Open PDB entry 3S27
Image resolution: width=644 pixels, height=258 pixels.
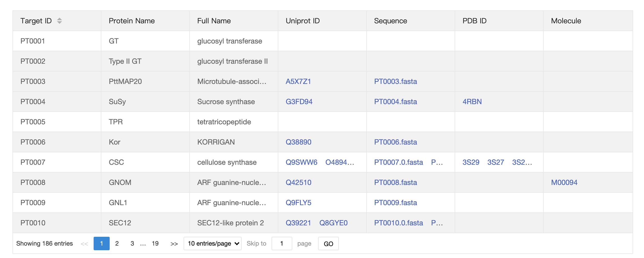coord(496,162)
